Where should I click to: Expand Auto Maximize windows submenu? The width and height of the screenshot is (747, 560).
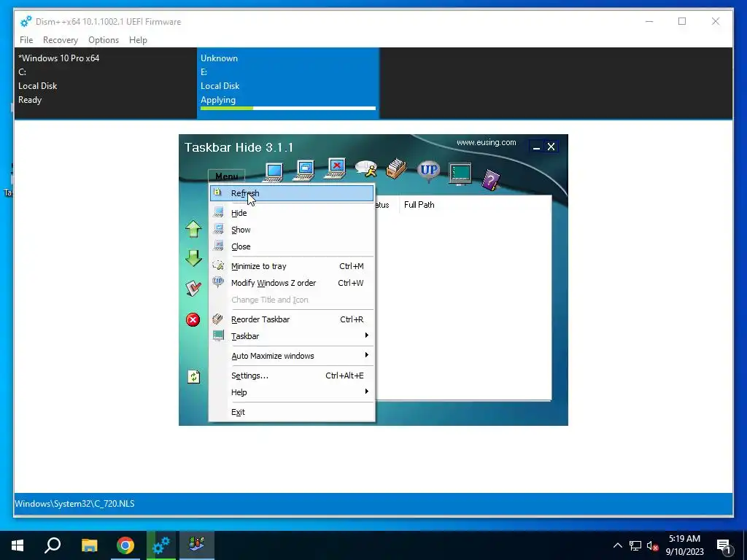click(292, 356)
